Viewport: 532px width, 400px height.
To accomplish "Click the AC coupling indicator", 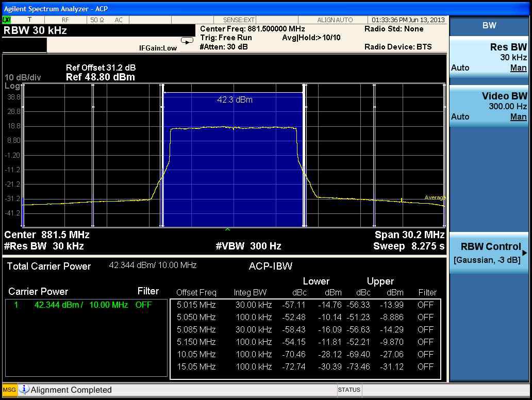I will pyautogui.click(x=119, y=20).
